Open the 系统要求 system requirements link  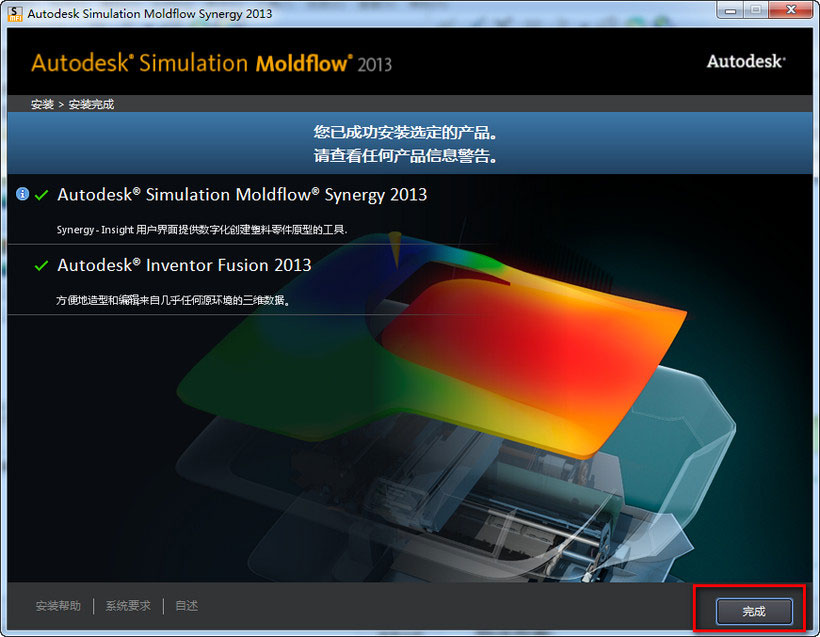[128, 606]
